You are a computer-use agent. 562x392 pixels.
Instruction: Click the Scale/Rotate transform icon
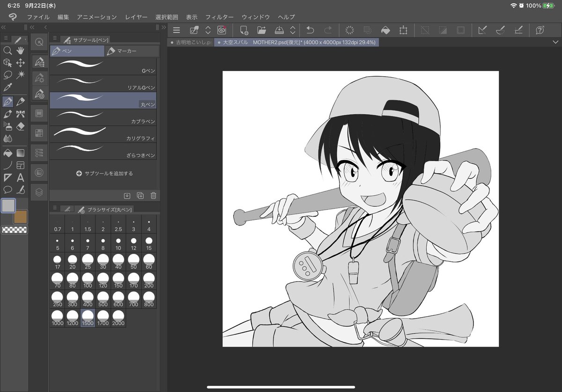tap(403, 30)
